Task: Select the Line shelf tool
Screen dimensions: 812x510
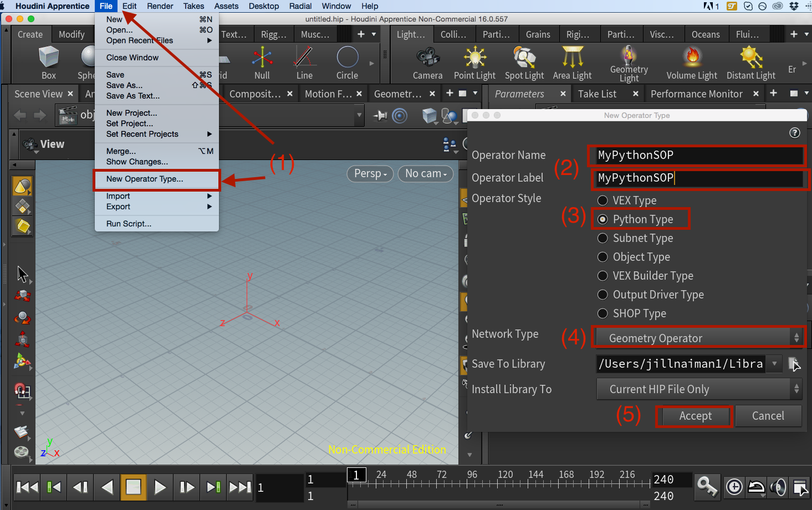Action: pyautogui.click(x=304, y=63)
